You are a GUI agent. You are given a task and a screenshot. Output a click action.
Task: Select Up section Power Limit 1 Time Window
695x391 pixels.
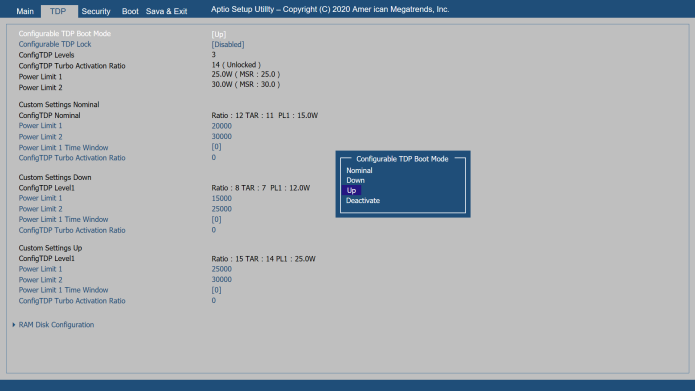coord(63,290)
